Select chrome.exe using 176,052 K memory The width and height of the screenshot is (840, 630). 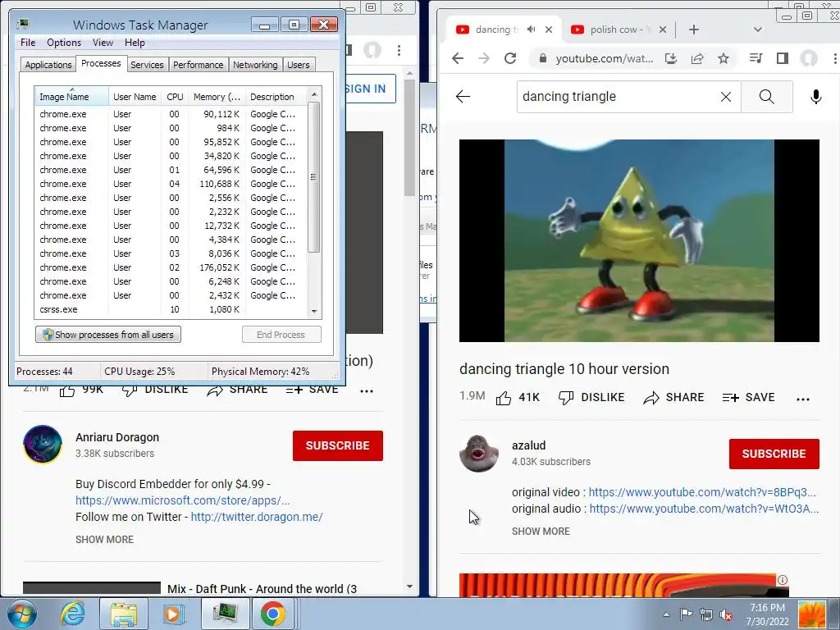pyautogui.click(x=170, y=267)
